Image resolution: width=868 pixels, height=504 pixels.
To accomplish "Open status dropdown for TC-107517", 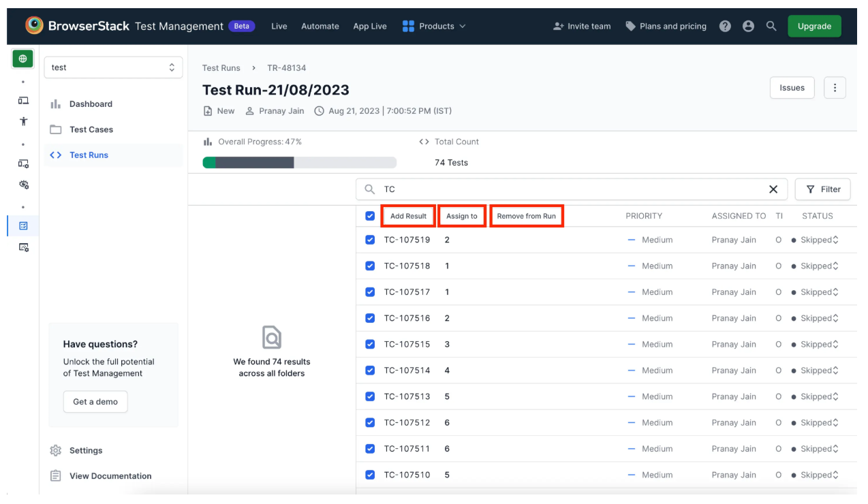I will coord(815,292).
